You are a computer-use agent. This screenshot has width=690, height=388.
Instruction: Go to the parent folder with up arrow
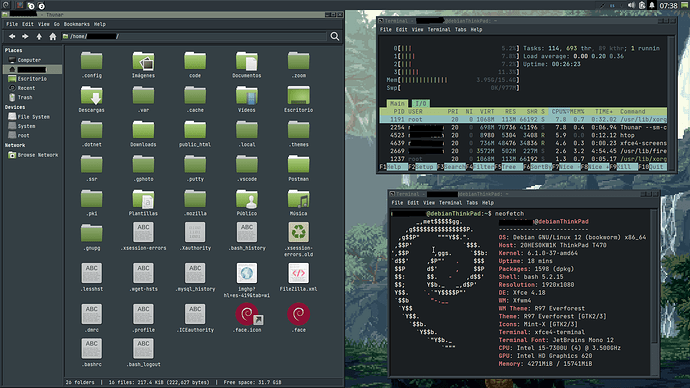(39, 37)
